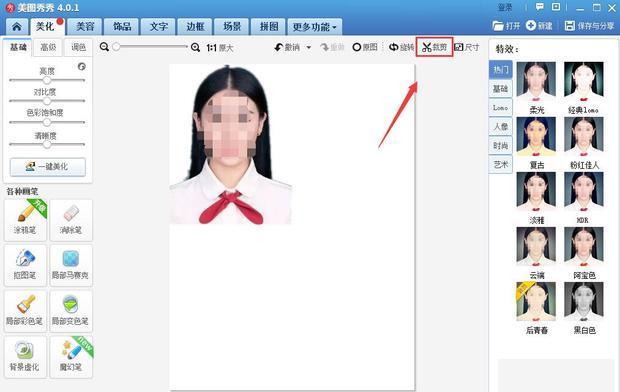Apply the 后青春 effect thumbnail
Screen dimensions: 620x392
click(536, 301)
